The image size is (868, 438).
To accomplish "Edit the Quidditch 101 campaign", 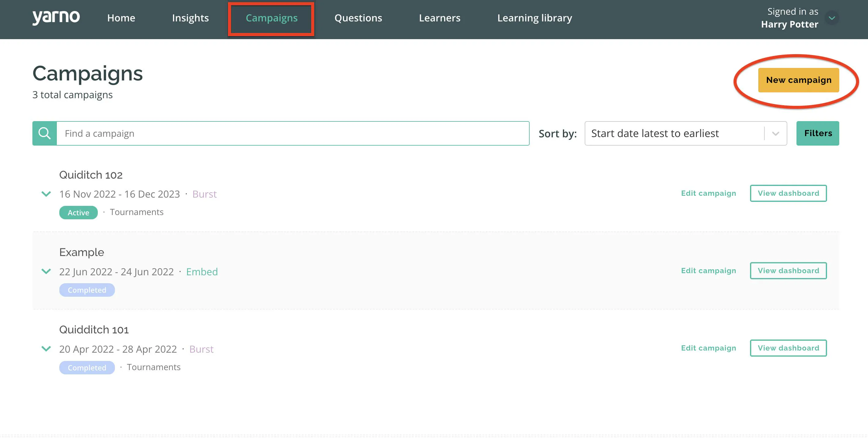I will (x=708, y=348).
